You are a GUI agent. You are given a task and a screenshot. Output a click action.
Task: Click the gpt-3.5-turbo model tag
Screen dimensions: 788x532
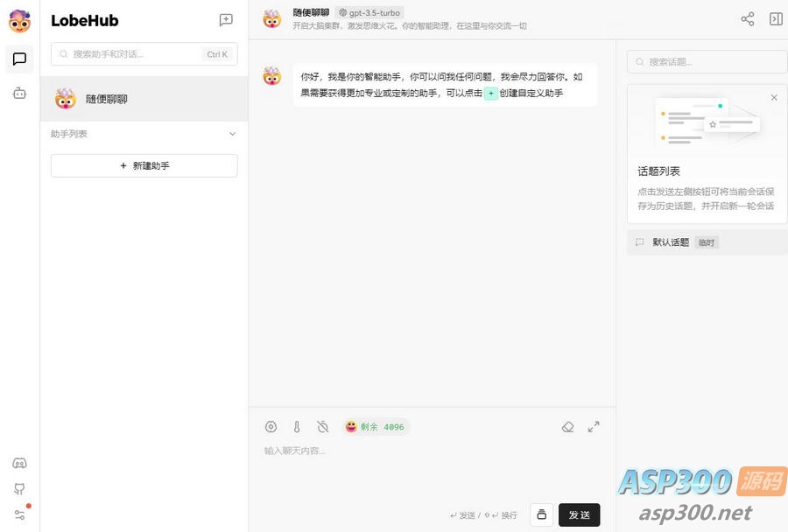pos(369,12)
